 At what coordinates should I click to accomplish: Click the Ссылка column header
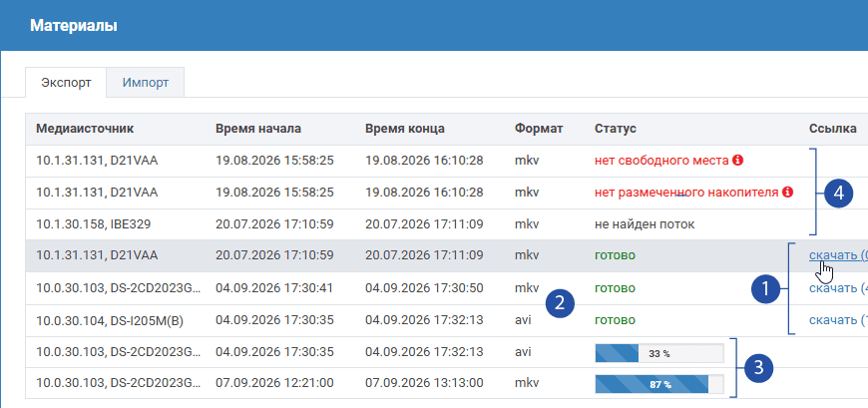click(x=833, y=129)
